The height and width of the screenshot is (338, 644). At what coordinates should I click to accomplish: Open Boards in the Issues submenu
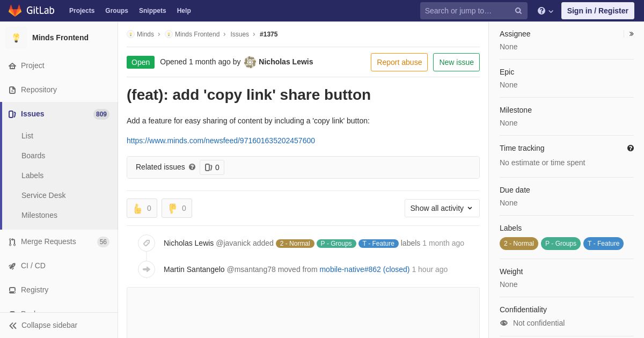tap(33, 156)
